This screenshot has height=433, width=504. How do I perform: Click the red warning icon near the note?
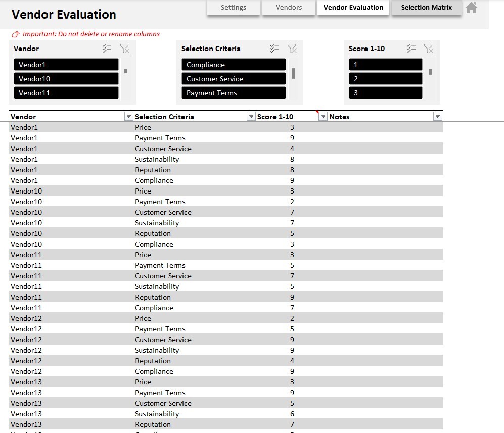[x=16, y=34]
